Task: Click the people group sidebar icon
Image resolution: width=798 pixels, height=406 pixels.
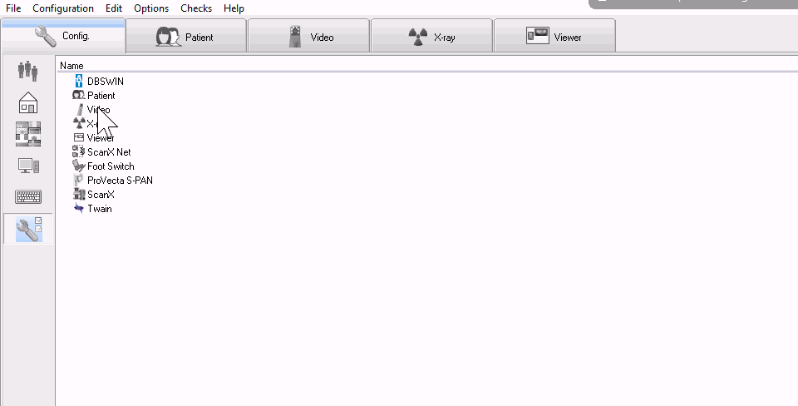Action: click(x=28, y=72)
